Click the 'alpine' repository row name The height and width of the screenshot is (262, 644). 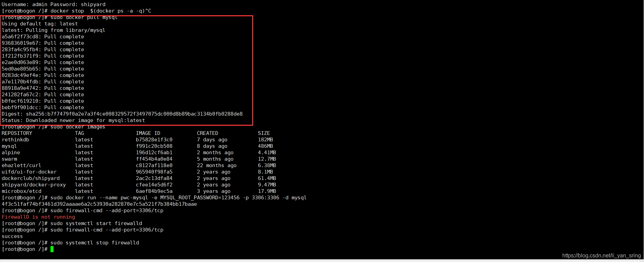11,153
